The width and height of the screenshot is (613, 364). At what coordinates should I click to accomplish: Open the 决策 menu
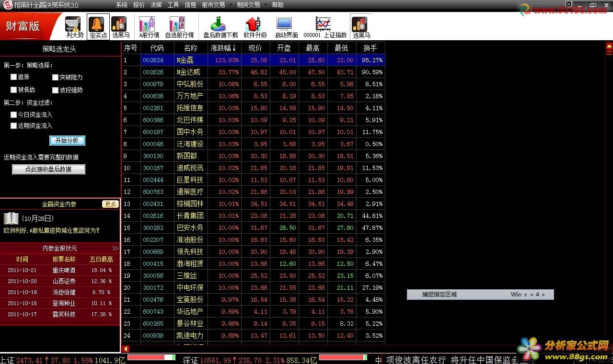[x=156, y=5]
